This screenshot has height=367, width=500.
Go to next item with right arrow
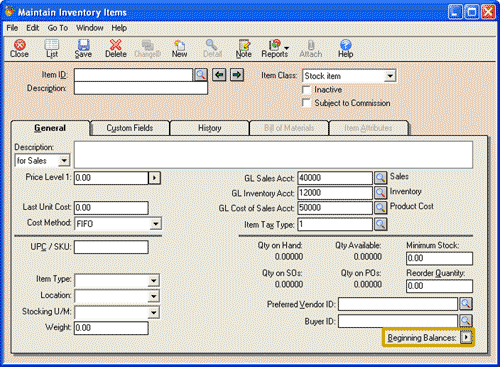click(237, 75)
